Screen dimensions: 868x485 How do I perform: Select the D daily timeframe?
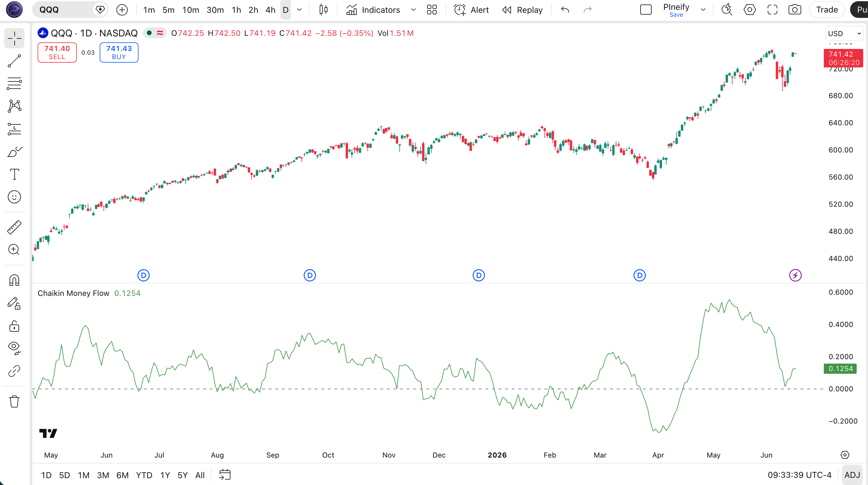click(285, 10)
